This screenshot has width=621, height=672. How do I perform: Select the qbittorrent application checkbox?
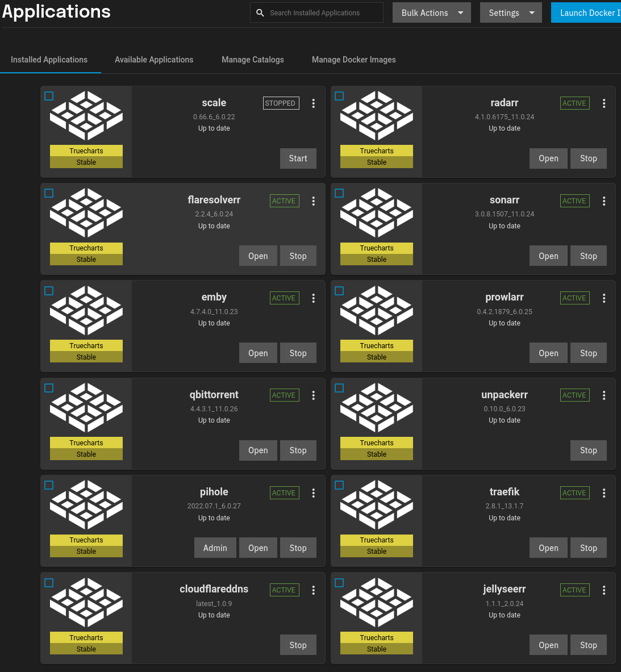(x=49, y=388)
